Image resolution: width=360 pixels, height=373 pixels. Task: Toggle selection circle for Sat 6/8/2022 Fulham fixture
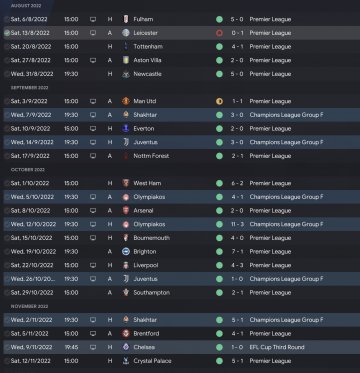pos(7,19)
